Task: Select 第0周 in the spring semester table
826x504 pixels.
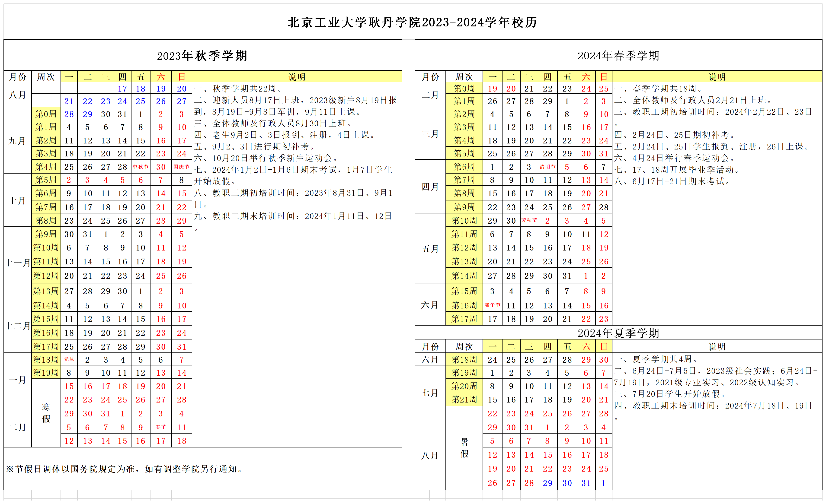Action: (464, 89)
